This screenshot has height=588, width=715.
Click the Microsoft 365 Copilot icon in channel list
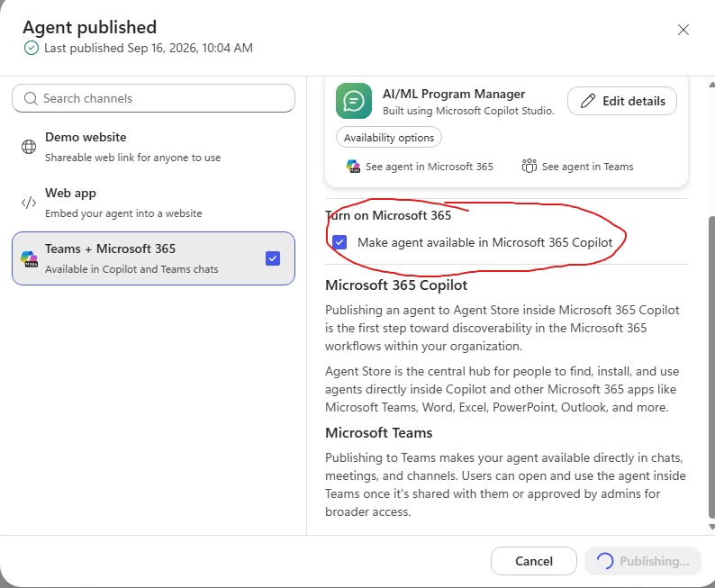point(30,258)
